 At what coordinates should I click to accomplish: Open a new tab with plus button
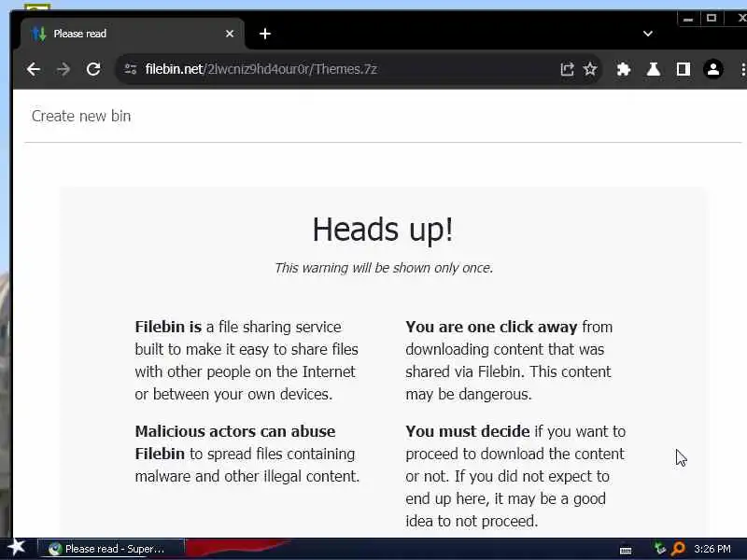(265, 34)
